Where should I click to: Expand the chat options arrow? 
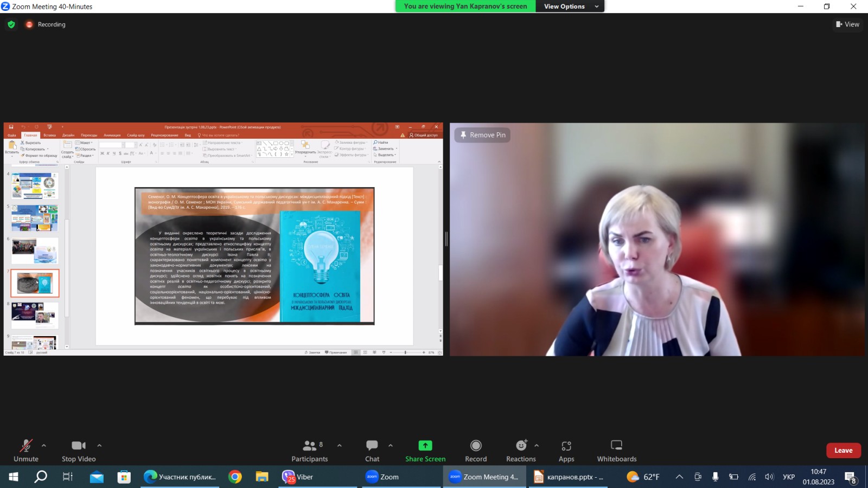tap(391, 446)
